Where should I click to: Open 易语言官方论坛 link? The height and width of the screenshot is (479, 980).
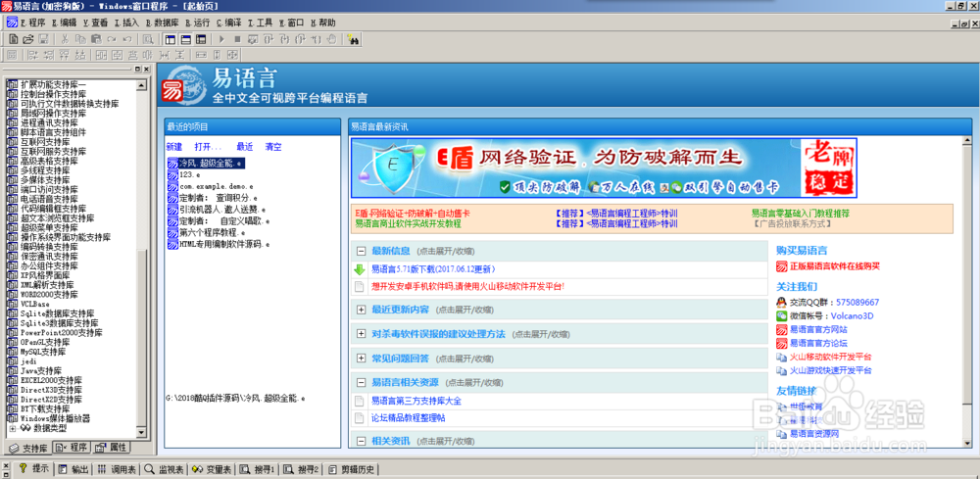(818, 344)
